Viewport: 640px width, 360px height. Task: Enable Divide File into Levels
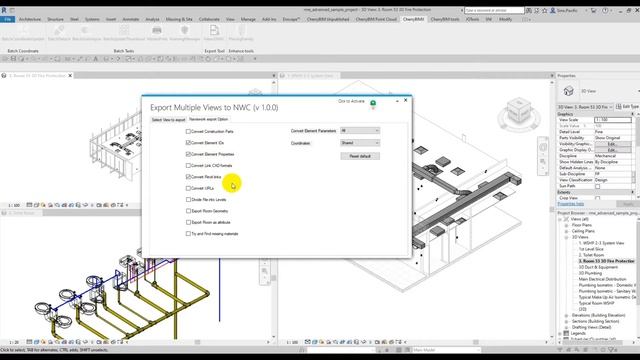tap(188, 200)
